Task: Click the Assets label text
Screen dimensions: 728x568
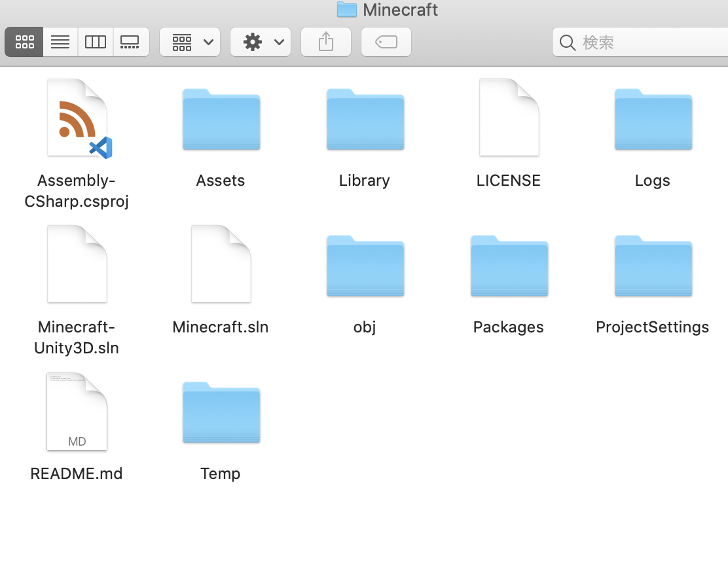Action: click(221, 181)
